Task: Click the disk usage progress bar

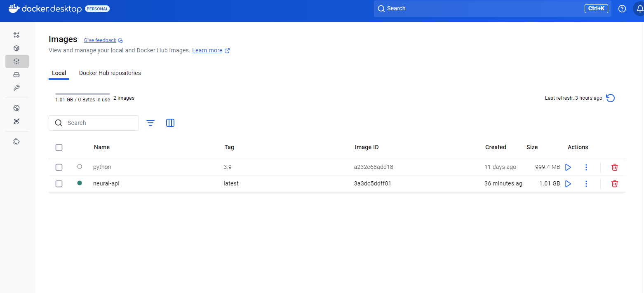Action: point(82,94)
